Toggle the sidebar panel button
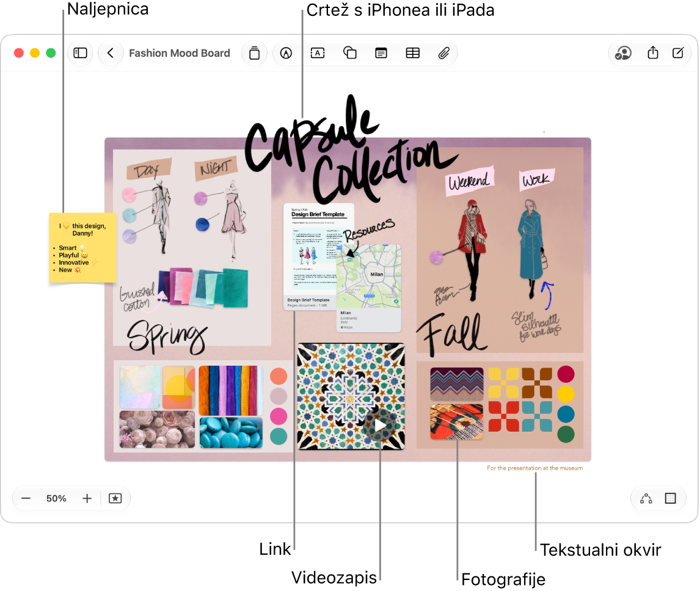Screen dimensions: 700x591 click(80, 53)
